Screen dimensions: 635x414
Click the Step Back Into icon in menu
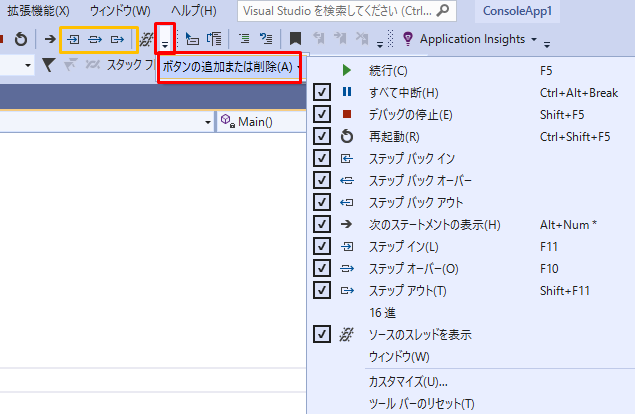coord(347,158)
